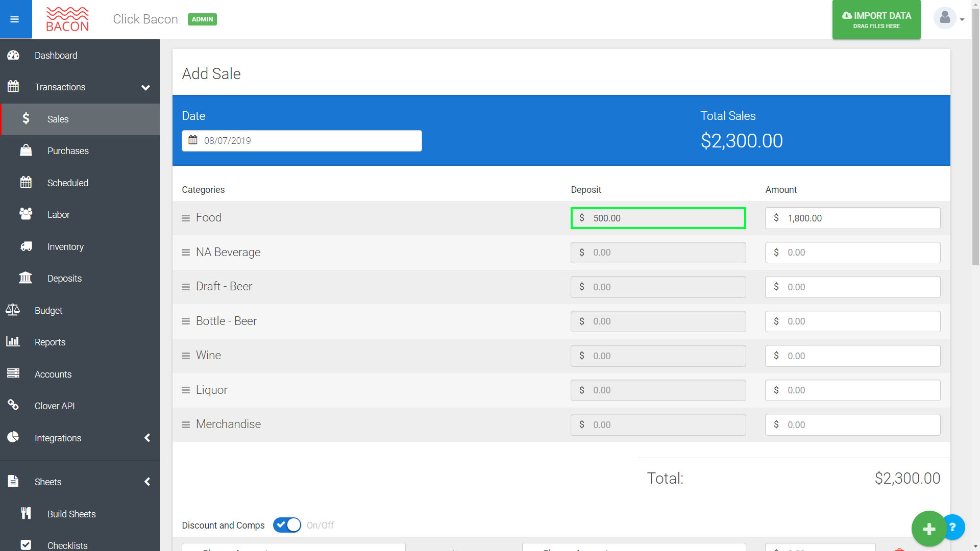Screen dimensions: 980x551
Task: Click the Budget scales icon
Action: click(x=13, y=310)
